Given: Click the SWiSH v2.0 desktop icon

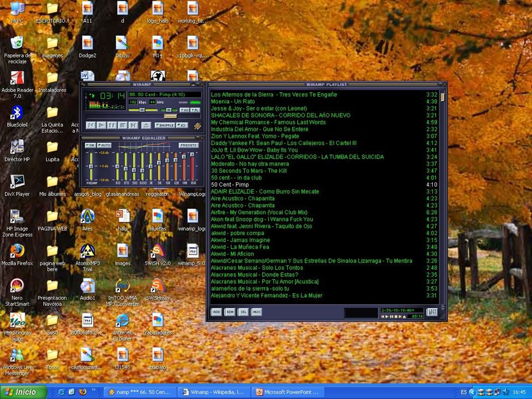Looking at the screenshot, I should coord(158,254).
